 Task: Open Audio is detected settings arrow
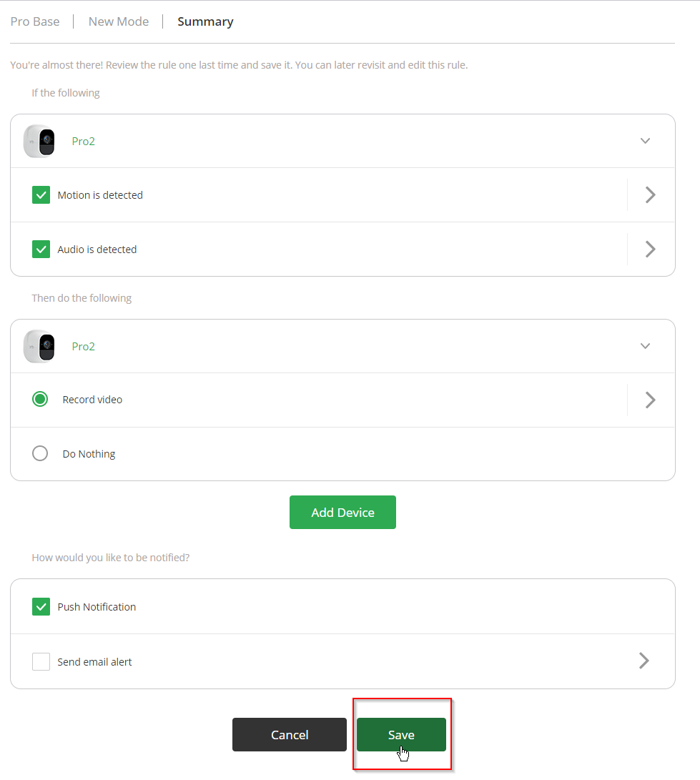click(650, 249)
